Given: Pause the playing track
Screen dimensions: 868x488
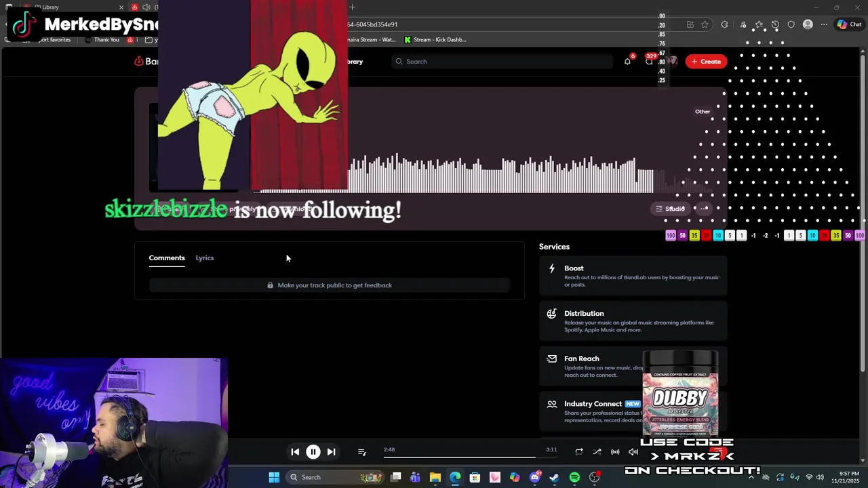Looking at the screenshot, I should 313,451.
